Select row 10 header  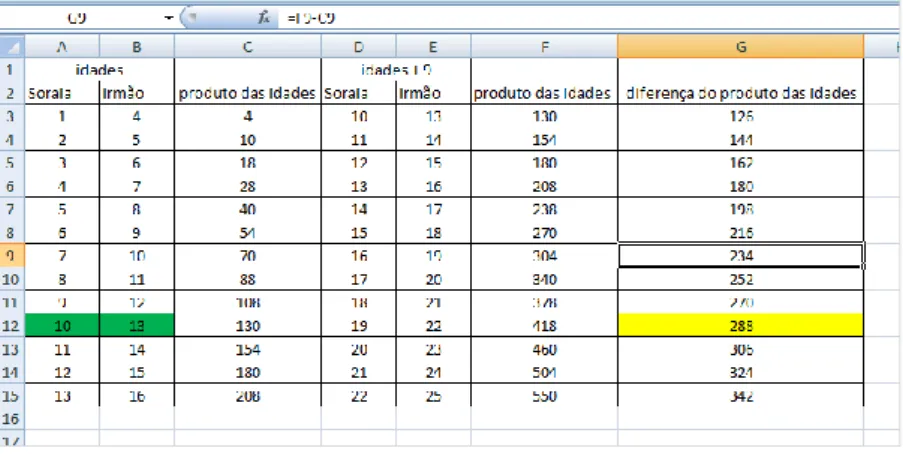coord(12,279)
